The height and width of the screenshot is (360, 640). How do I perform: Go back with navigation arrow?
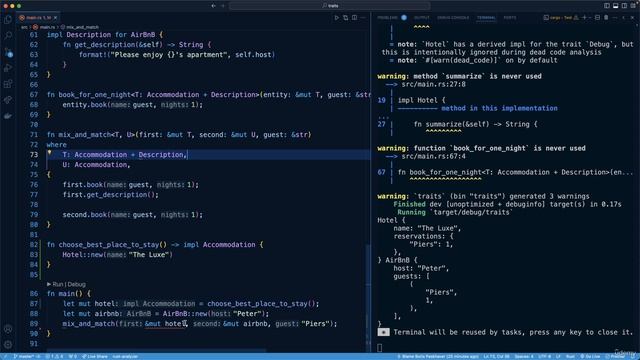[213, 6]
